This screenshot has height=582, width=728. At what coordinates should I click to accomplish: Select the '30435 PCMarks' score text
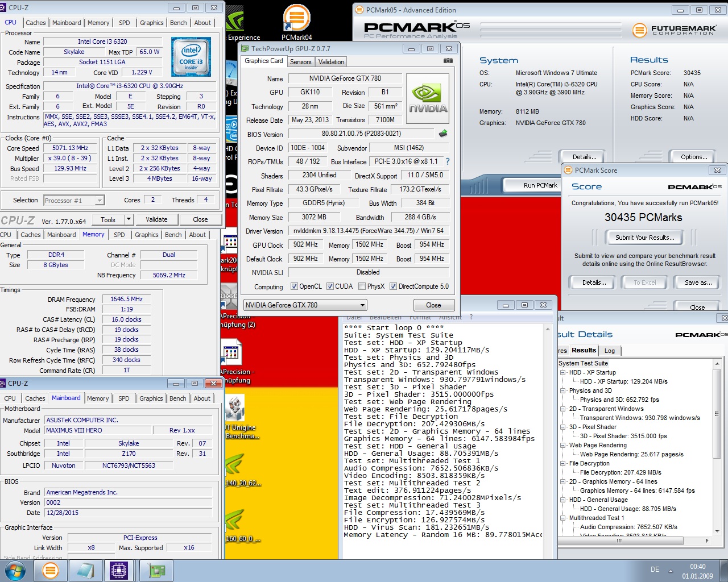click(x=643, y=217)
